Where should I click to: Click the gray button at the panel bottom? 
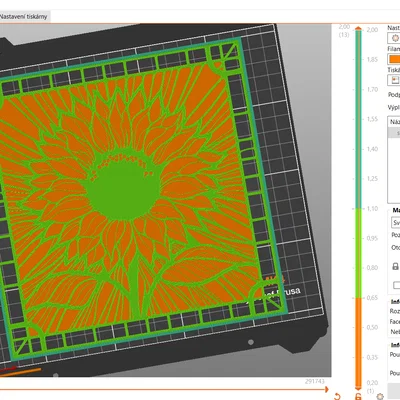(394, 391)
